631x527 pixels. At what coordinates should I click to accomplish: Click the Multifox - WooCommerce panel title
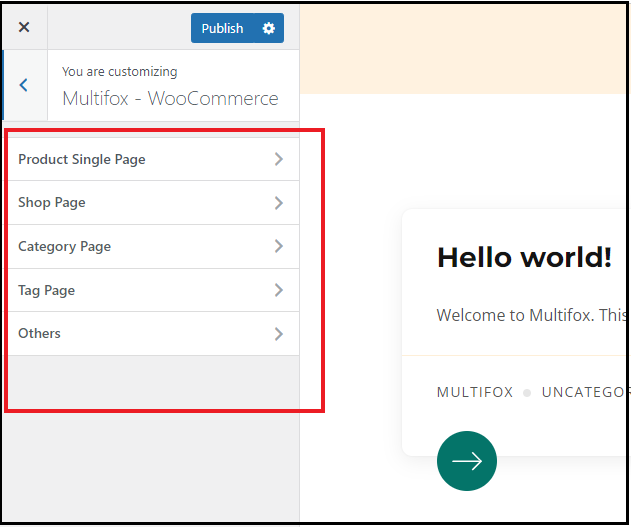coord(170,99)
